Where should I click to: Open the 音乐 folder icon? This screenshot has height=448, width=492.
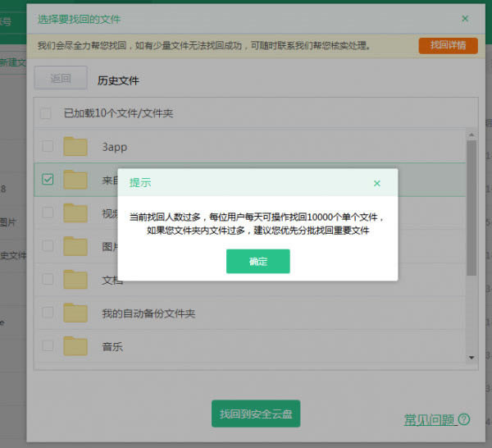[x=75, y=346]
